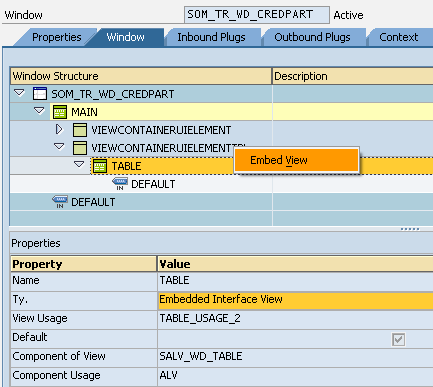This screenshot has width=433, height=387.
Task: Go to the Context tab
Action: click(x=399, y=37)
